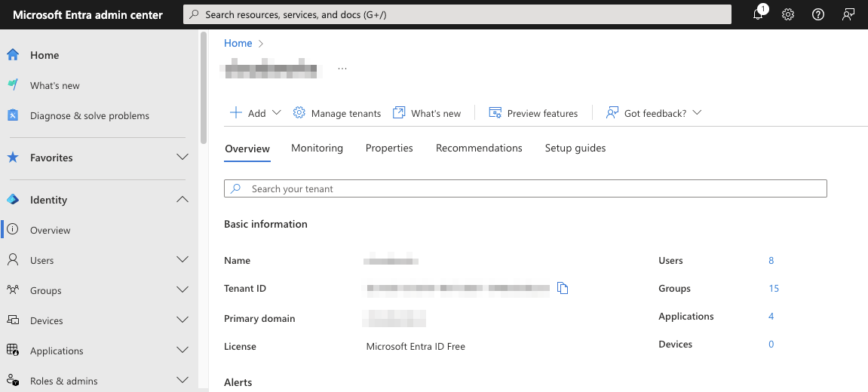Open the settings gear in top bar
Viewport: 868px width, 392px height.
click(788, 15)
